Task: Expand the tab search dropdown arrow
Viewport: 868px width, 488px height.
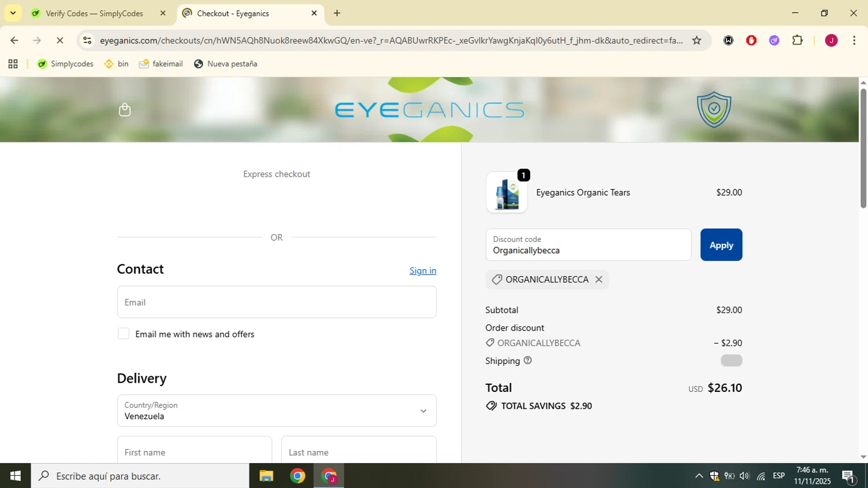Action: tap(13, 13)
